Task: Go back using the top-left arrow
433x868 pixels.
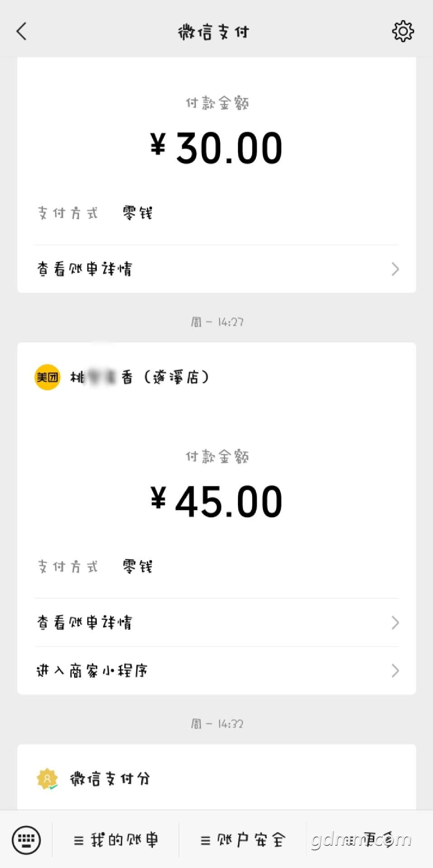Action: coord(21,31)
